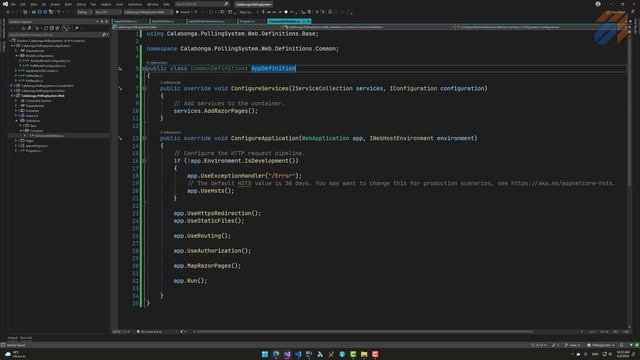Image resolution: width=640 pixels, height=360 pixels.
Task: Click inheritance margin icon beside class CommonDefinition line
Action: coord(120,69)
